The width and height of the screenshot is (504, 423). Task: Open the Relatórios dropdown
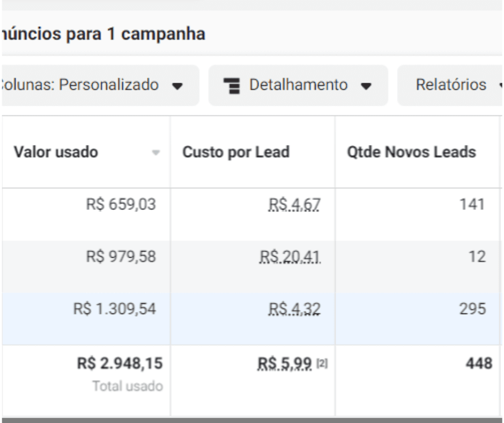(450, 85)
